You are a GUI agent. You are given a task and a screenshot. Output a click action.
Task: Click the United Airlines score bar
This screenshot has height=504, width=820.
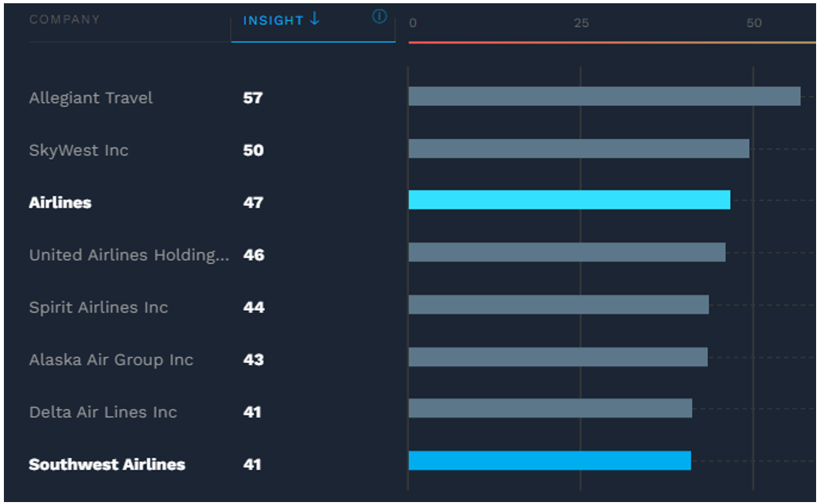click(566, 252)
